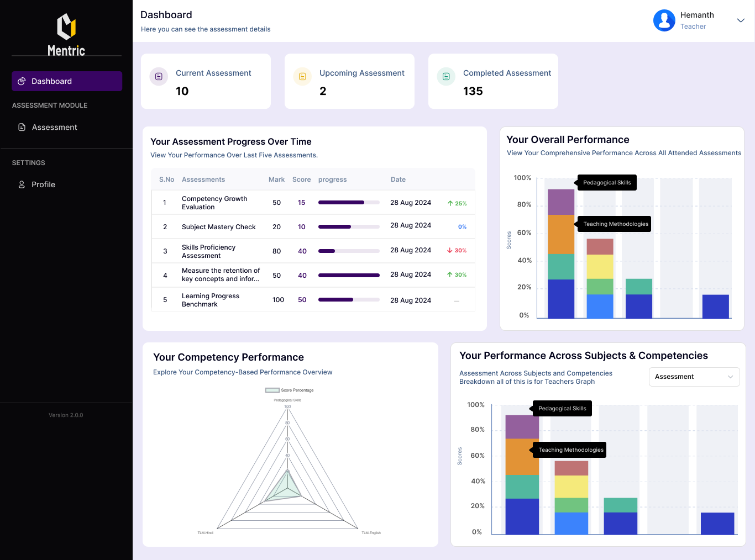Click the purple Pedagogical Skills bar segment in Overall Performance

[x=560, y=202]
